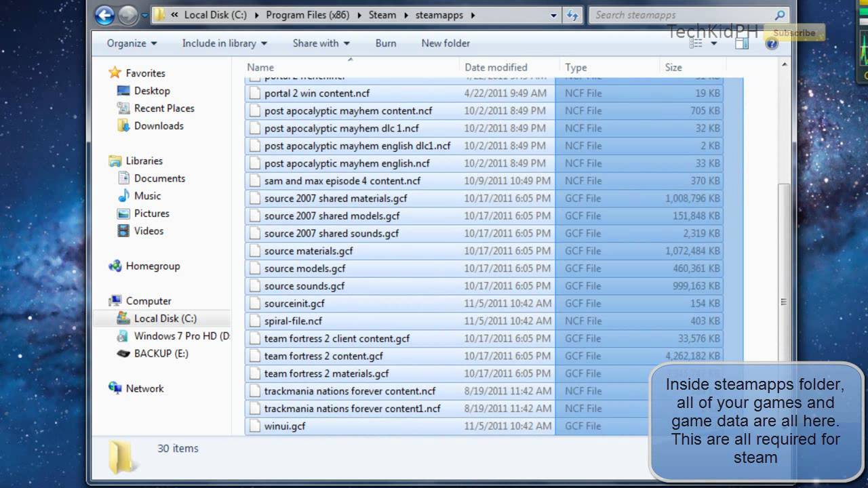The width and height of the screenshot is (868, 488).
Task: Click Local Disk (C:) breadcrumb
Action: tap(216, 15)
